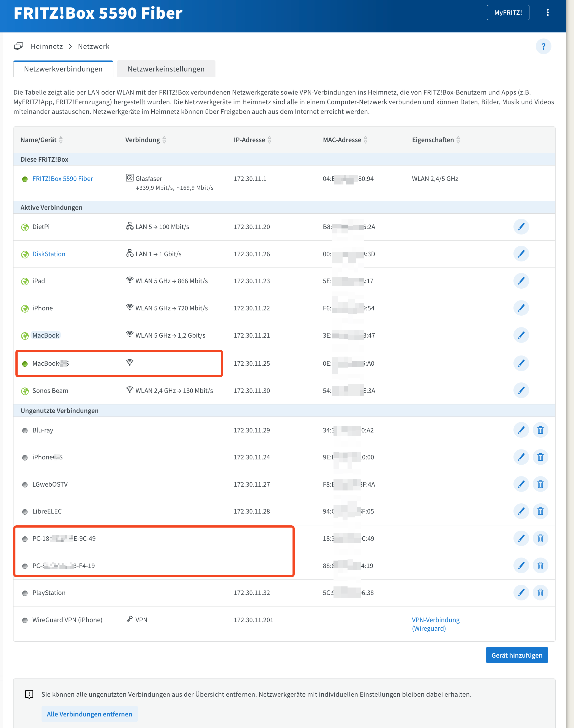Click the Gerät hinzufügen button
Viewport: 574px width, 728px height.
click(x=516, y=655)
